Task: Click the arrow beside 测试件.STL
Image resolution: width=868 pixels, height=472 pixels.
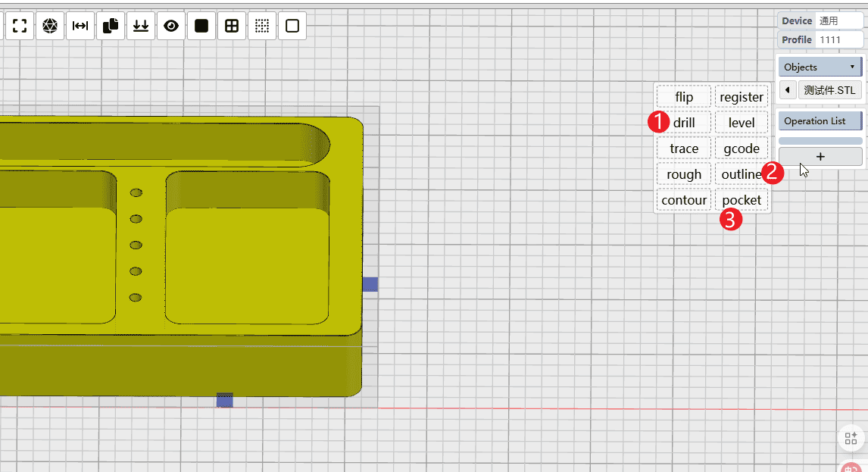Action: pyautogui.click(x=787, y=90)
